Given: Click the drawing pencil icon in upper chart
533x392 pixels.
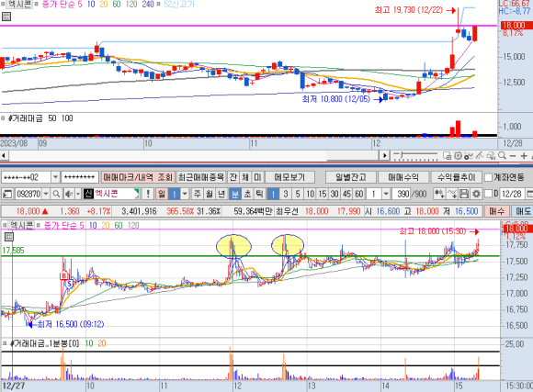Looking at the screenshot, I should 480,155.
